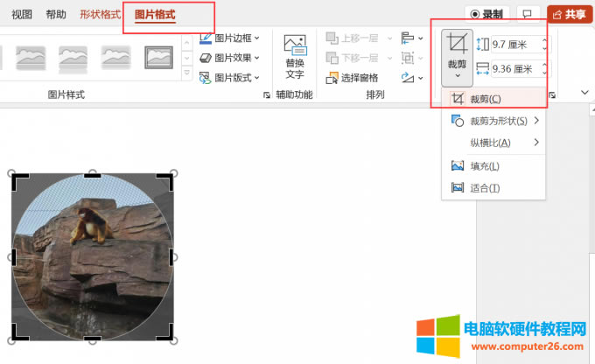Select the last picture style thumbnail in gallery
The image size is (595, 364).
158,57
